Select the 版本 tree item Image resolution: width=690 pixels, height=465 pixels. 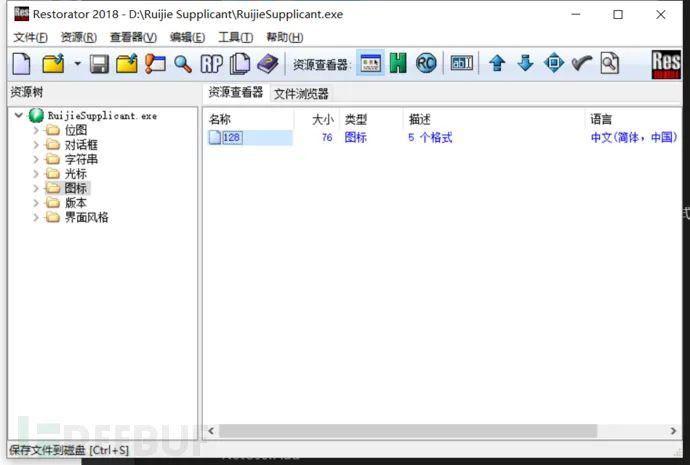coord(76,203)
